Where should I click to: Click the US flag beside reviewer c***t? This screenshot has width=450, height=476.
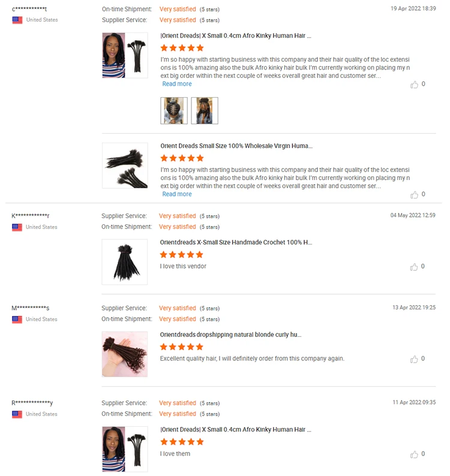point(17,20)
